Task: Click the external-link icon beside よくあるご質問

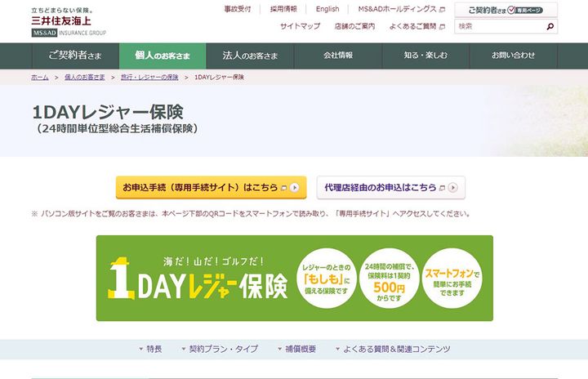Action: (442, 27)
